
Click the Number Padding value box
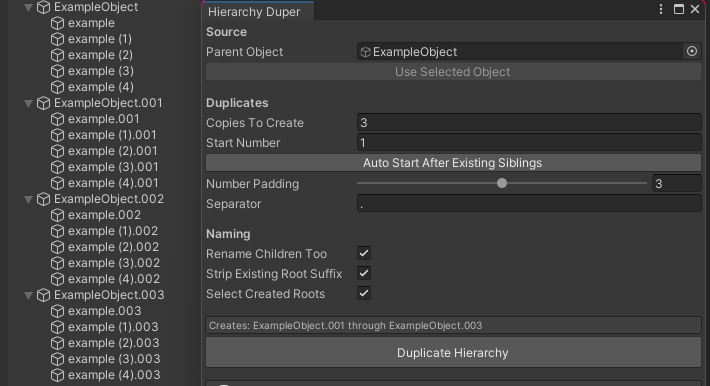[x=676, y=183]
